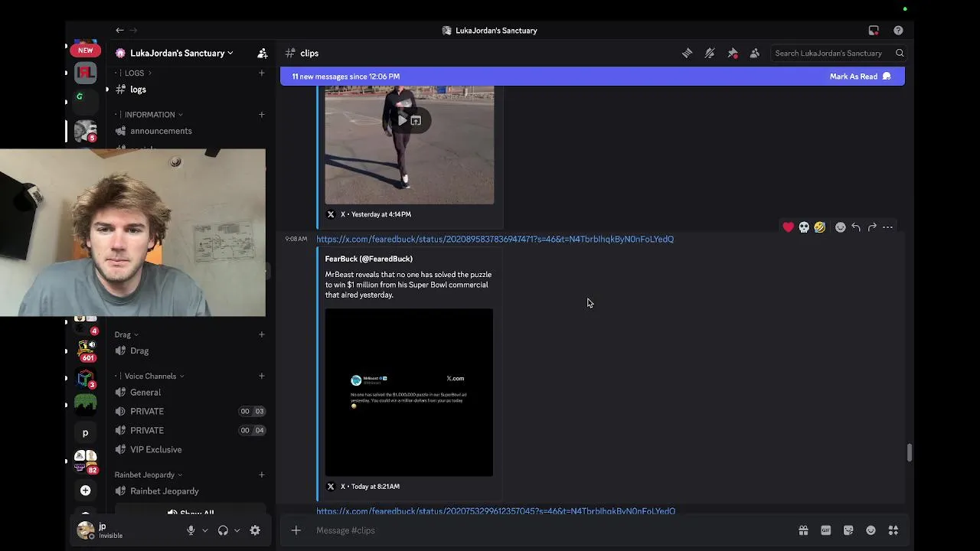Collapse the Voice Channels category
Viewport: 980px width, 551px height.
154,376
